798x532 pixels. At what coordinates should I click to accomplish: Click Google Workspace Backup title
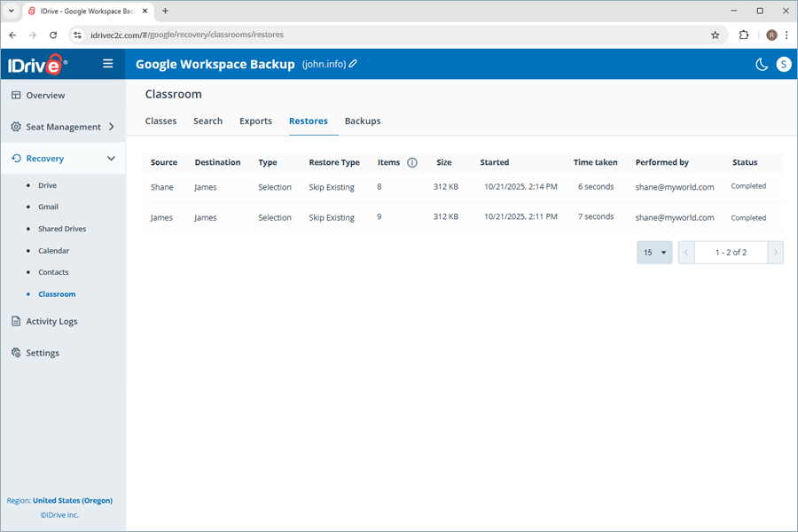pyautogui.click(x=215, y=64)
